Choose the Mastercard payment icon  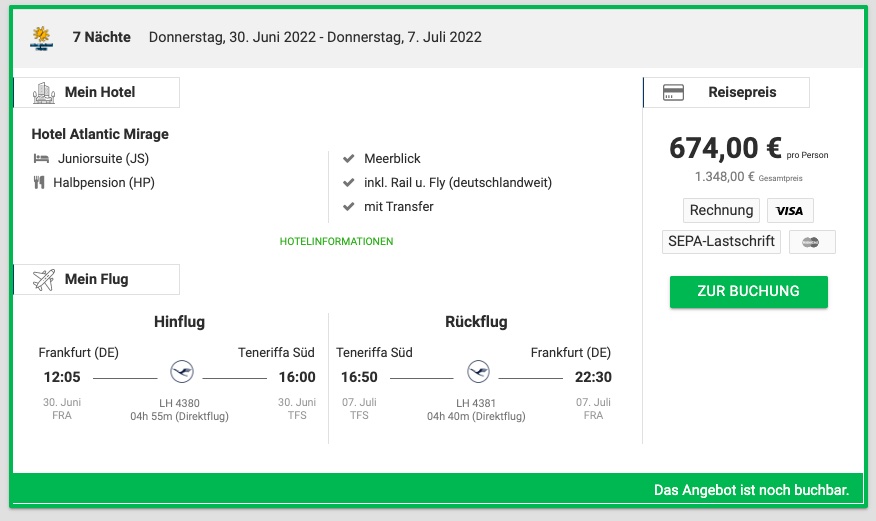click(812, 242)
